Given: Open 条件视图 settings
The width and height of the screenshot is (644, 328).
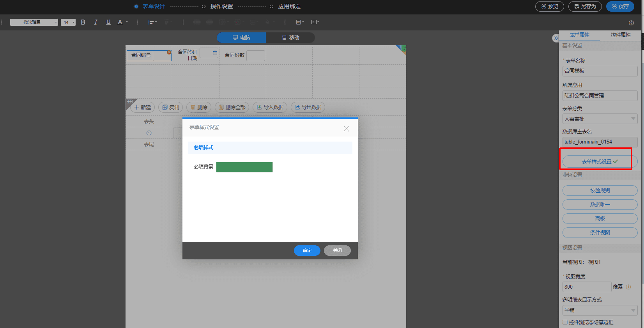Looking at the screenshot, I should [600, 232].
